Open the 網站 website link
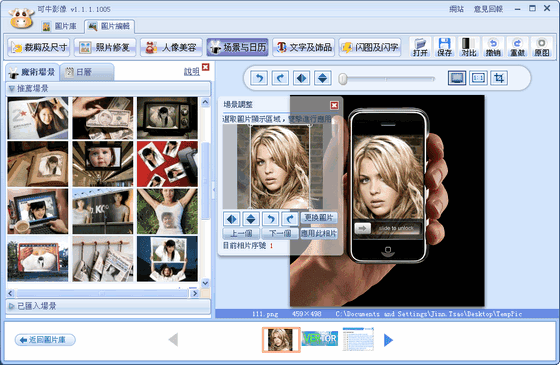Image resolution: width=560 pixels, height=365 pixels. tap(456, 9)
